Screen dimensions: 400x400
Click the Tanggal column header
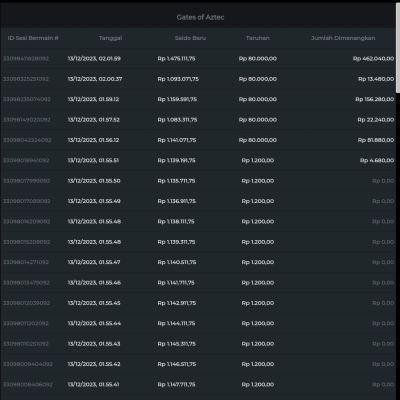click(110, 38)
